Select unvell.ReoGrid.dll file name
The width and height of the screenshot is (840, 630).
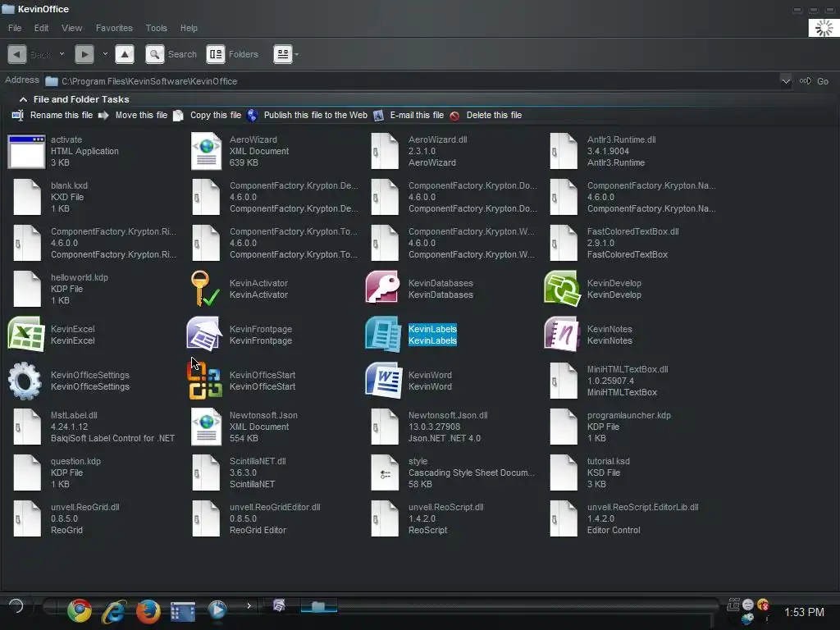[x=84, y=507]
